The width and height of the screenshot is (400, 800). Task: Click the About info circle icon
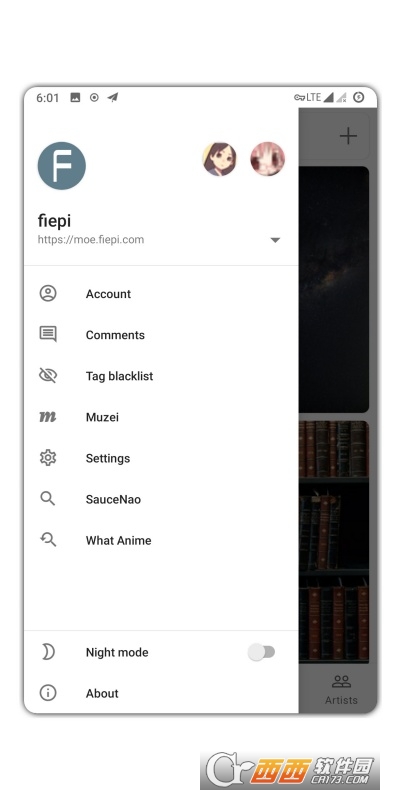(x=48, y=693)
